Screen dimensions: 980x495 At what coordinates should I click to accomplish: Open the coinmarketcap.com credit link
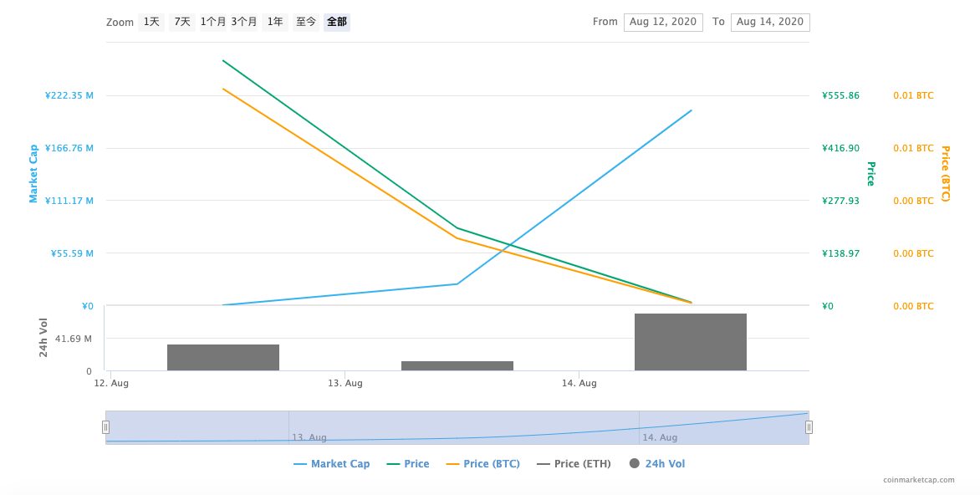pyautogui.click(x=918, y=480)
